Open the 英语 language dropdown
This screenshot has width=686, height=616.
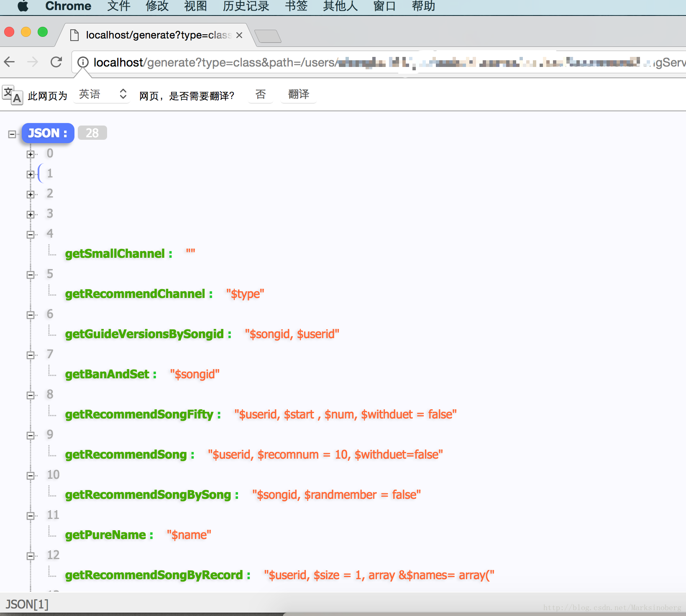click(102, 94)
